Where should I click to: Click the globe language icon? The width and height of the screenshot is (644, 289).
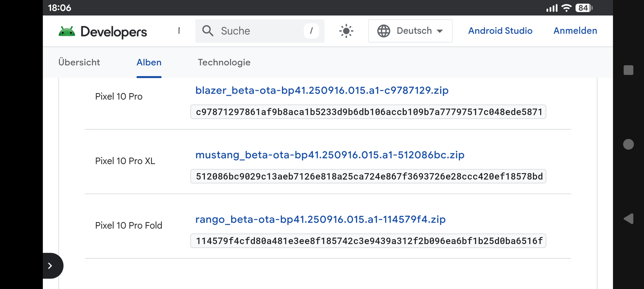384,31
